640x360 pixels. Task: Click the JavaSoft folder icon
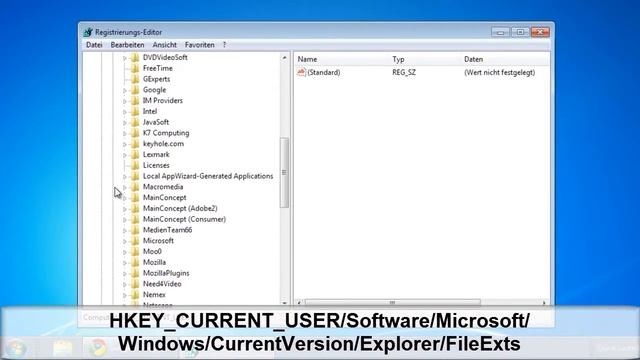coord(135,122)
